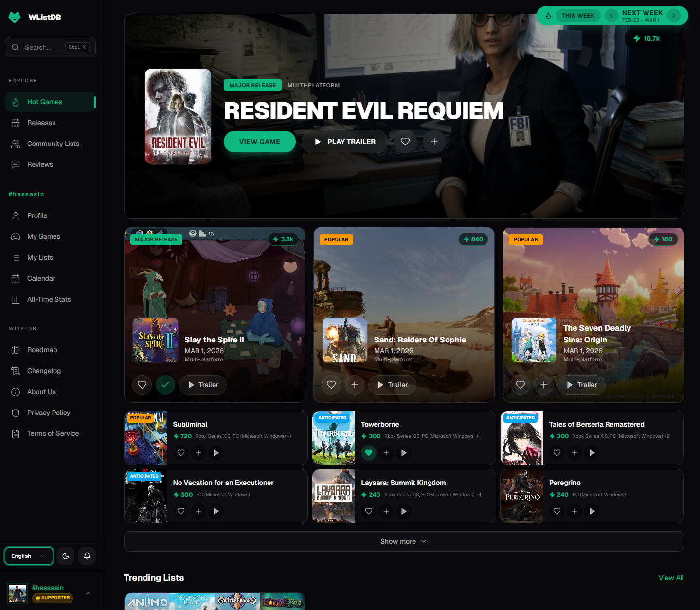This screenshot has height=610, width=700.
Task: Favorite Tales of Berseria Remastered heart
Action: [x=557, y=453]
